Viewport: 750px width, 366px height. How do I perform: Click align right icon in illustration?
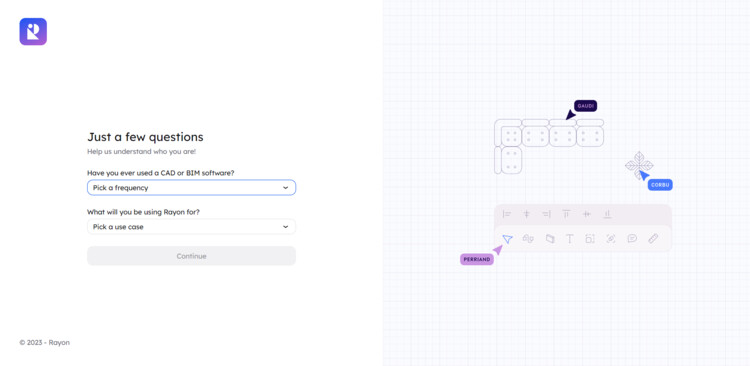pos(546,214)
